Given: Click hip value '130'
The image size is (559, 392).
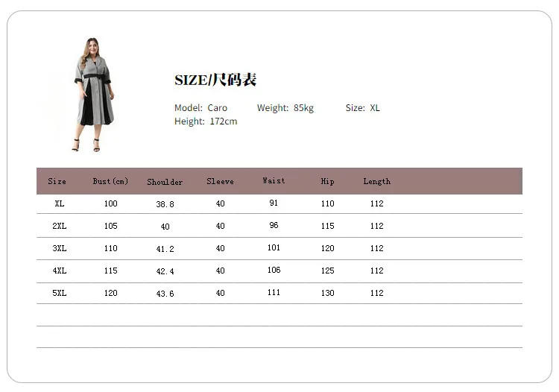Looking at the screenshot, I should coord(328,294).
